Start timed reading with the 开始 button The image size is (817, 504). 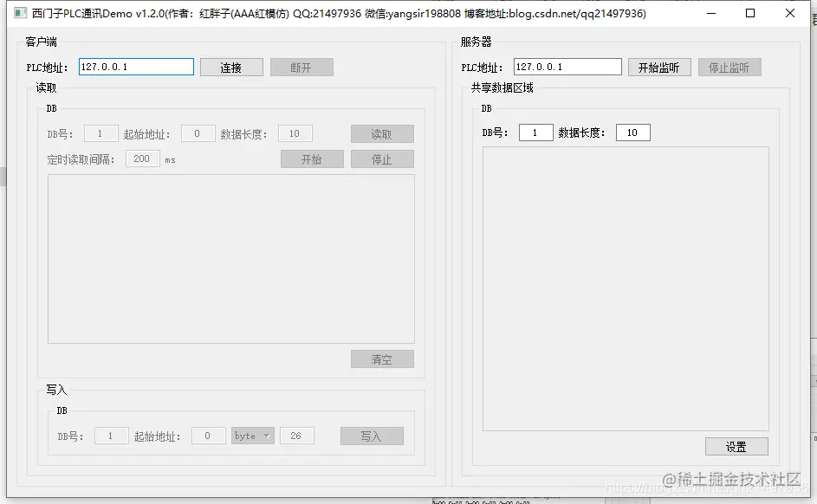[312, 158]
